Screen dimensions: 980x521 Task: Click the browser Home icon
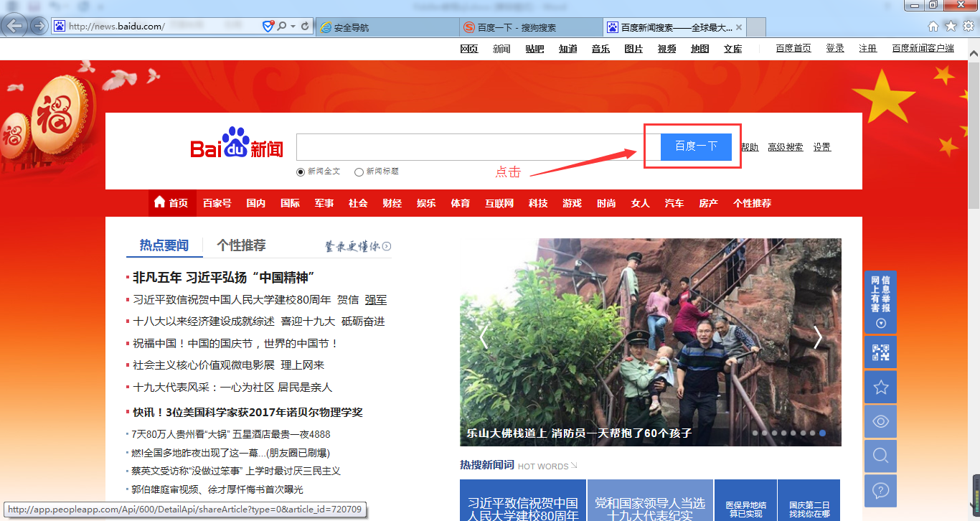pyautogui.click(x=933, y=27)
